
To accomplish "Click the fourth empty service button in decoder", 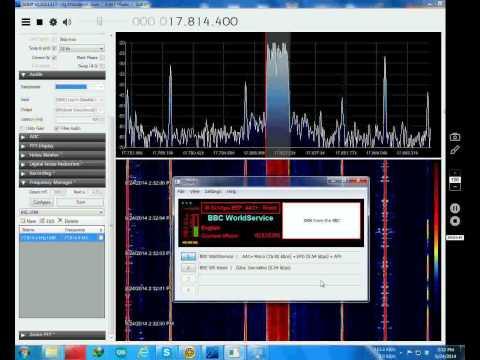I will 188,290.
